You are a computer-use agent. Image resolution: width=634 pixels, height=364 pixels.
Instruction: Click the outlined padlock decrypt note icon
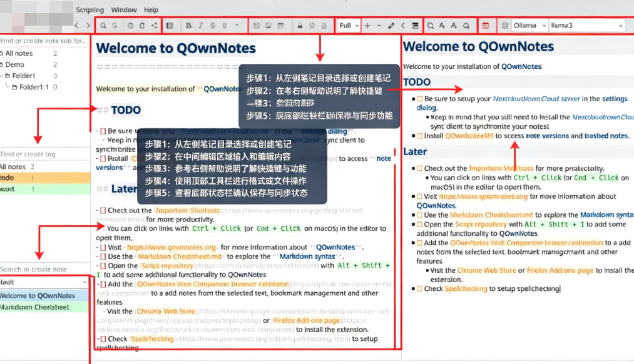324,26
